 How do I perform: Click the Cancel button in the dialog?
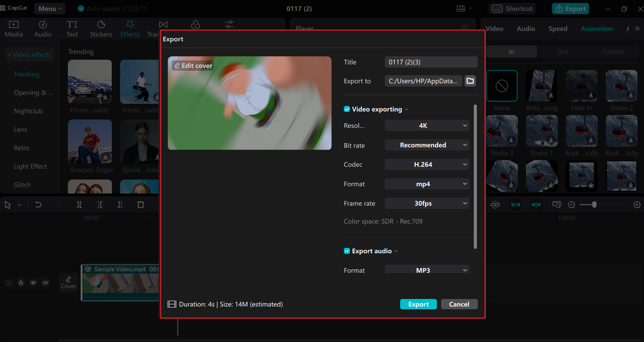[459, 304]
